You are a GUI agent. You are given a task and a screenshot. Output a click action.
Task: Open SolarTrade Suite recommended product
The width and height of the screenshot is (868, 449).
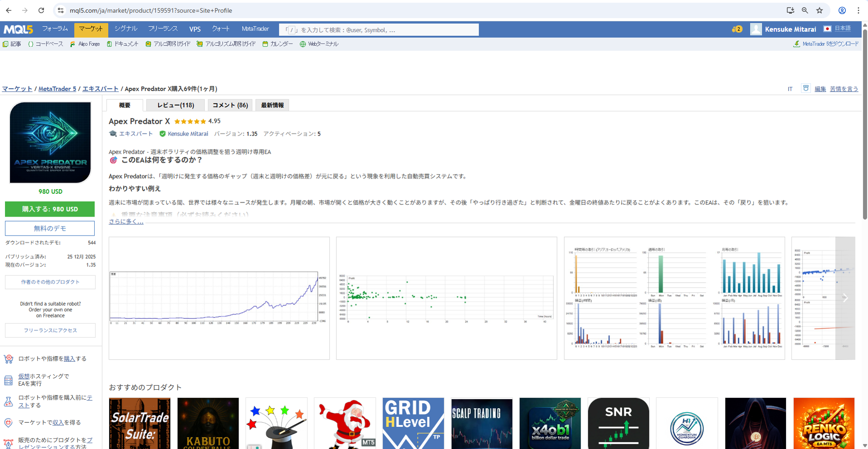click(140, 423)
